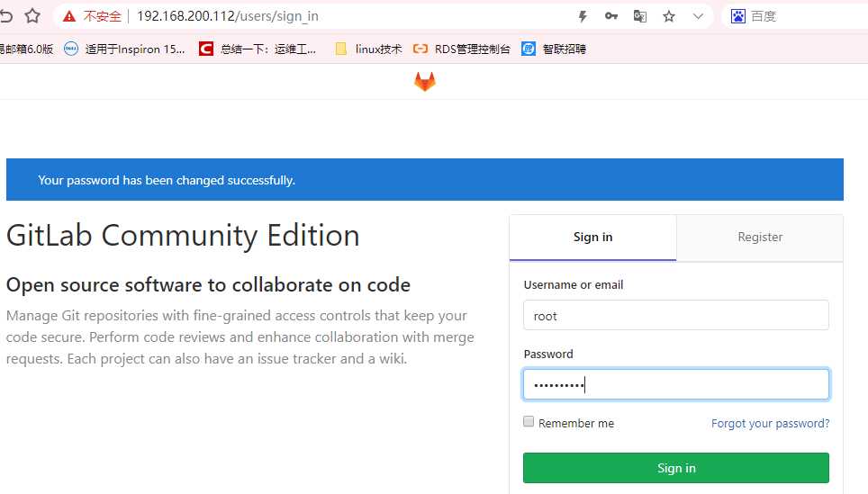Click the Password field label

(548, 354)
